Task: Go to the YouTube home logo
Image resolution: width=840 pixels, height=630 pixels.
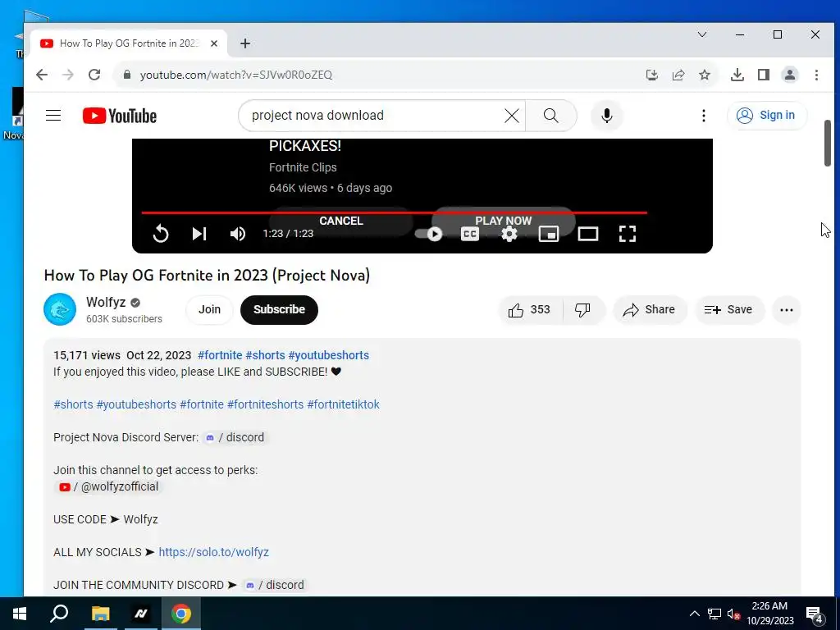Action: point(120,116)
